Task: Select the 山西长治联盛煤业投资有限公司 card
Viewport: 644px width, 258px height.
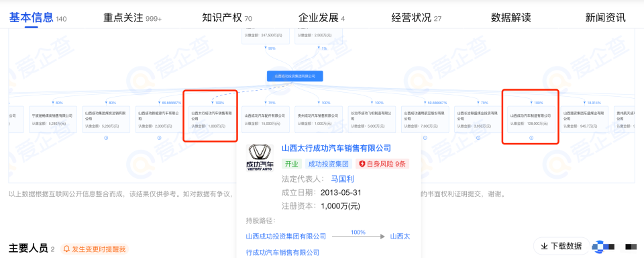Action: [478, 120]
